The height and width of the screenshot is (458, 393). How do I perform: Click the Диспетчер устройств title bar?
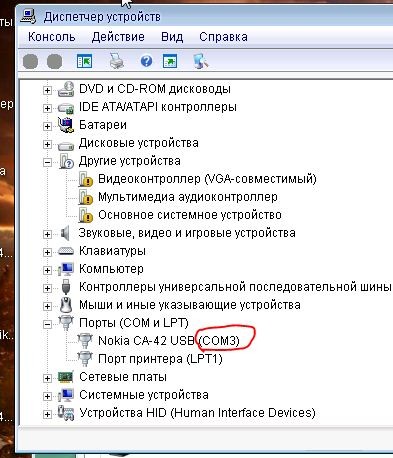click(204, 16)
